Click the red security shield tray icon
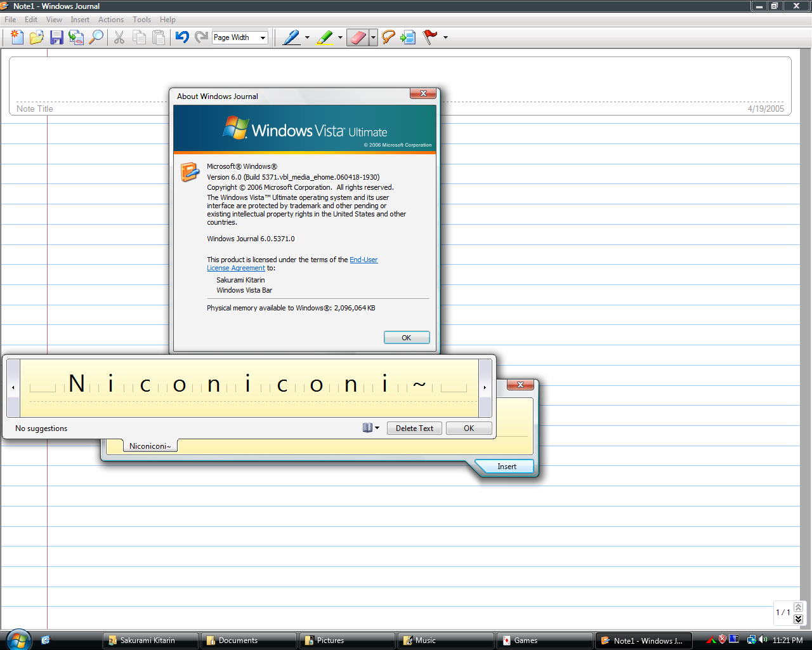This screenshot has width=812, height=650. [722, 640]
